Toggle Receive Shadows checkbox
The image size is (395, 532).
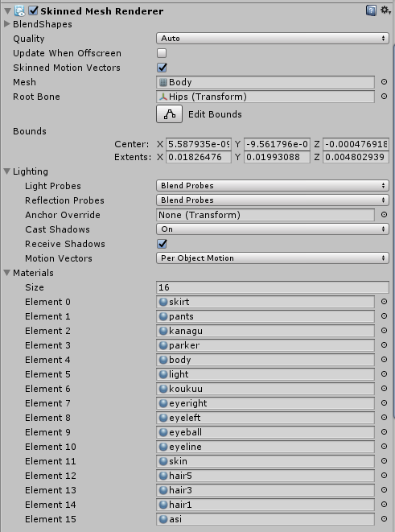162,244
